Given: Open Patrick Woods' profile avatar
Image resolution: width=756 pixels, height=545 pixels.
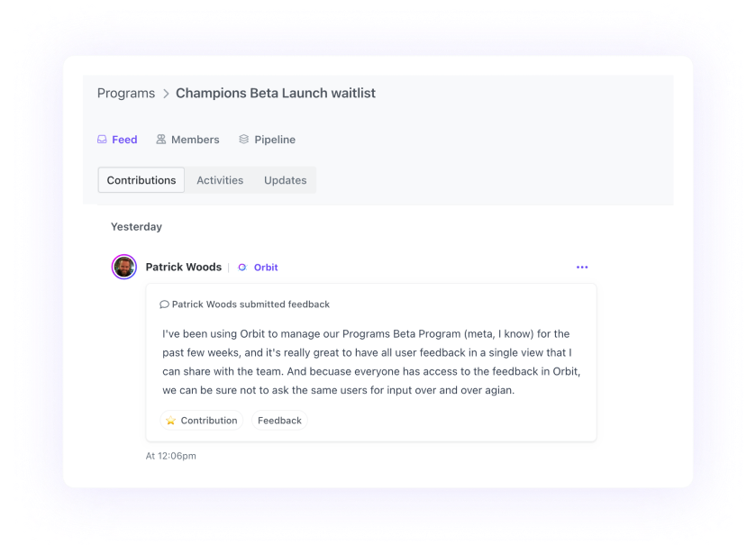Looking at the screenshot, I should pyautogui.click(x=123, y=267).
